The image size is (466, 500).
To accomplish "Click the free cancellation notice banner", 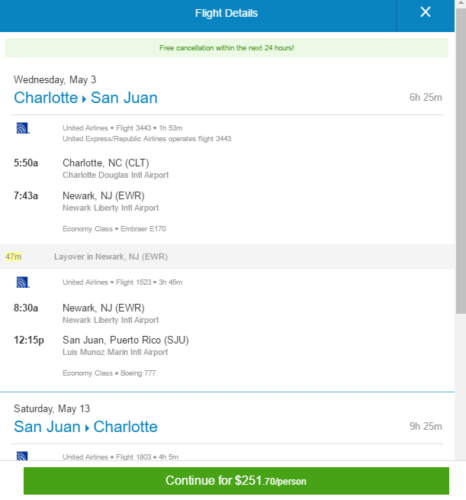I will [x=227, y=48].
